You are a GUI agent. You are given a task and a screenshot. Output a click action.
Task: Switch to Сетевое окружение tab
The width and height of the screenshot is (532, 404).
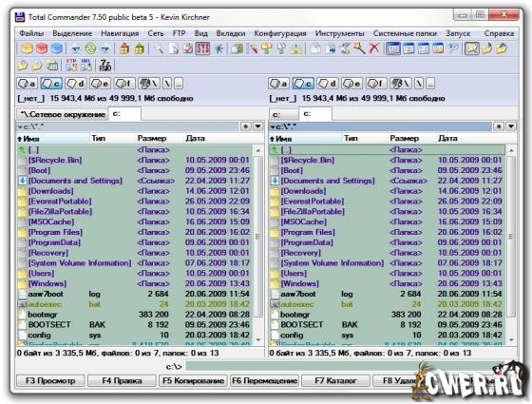click(x=62, y=114)
